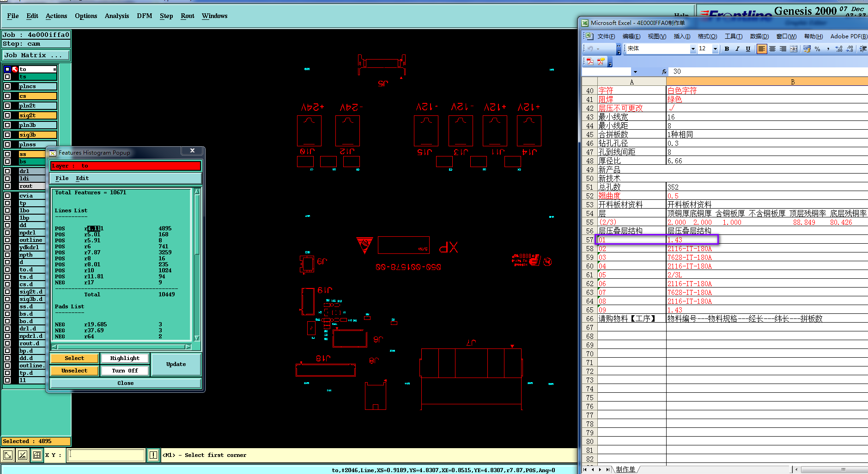Toggle the 'pln3b' layer checkbox
The height and width of the screenshot is (474, 868).
click(x=7, y=125)
